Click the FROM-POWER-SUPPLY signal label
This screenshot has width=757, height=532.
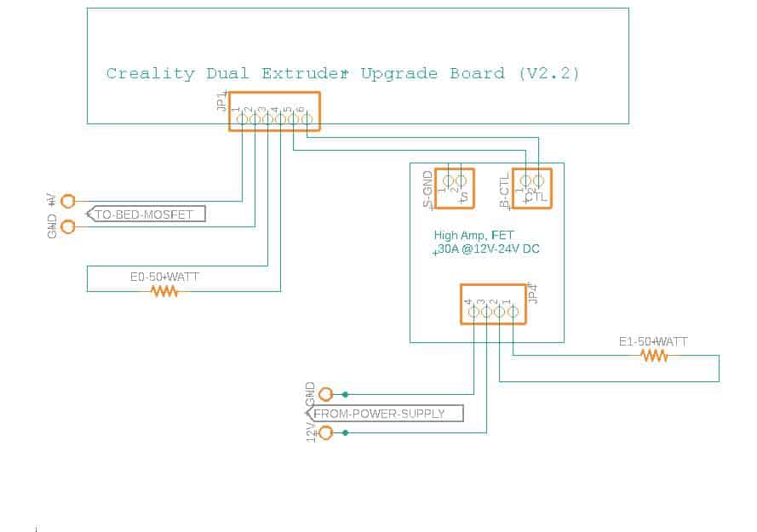(x=384, y=414)
